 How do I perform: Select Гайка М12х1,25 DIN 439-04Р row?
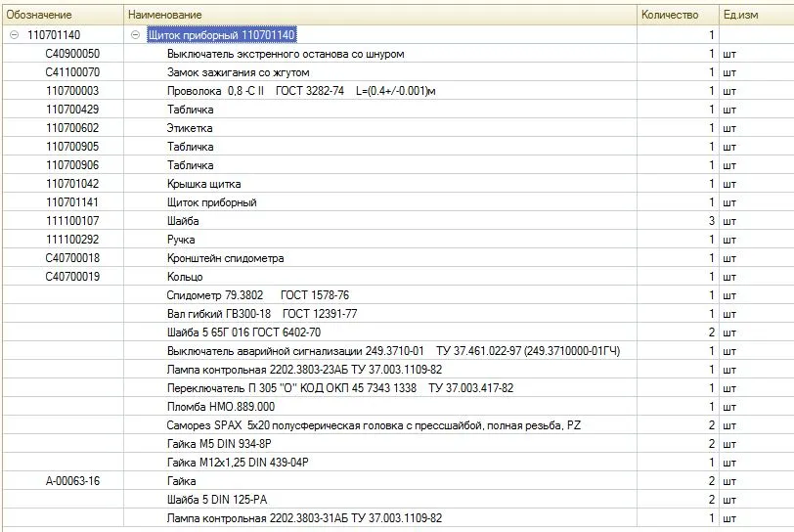[x=238, y=463]
